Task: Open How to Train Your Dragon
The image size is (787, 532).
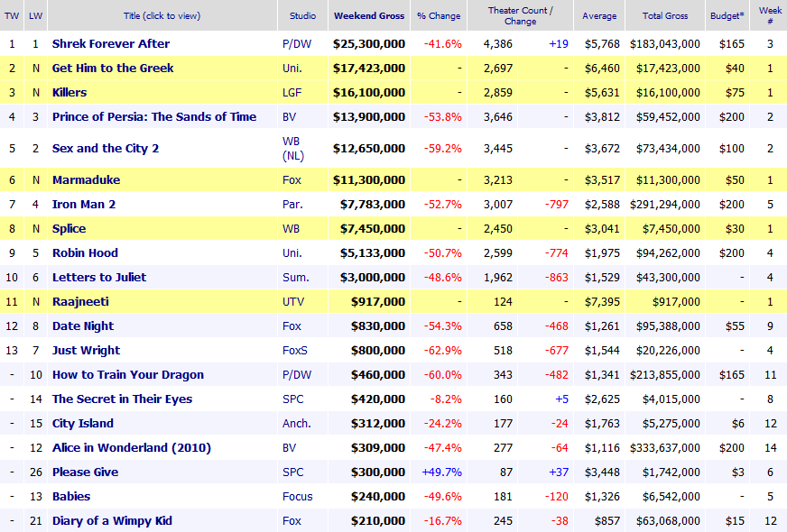Action: point(128,374)
